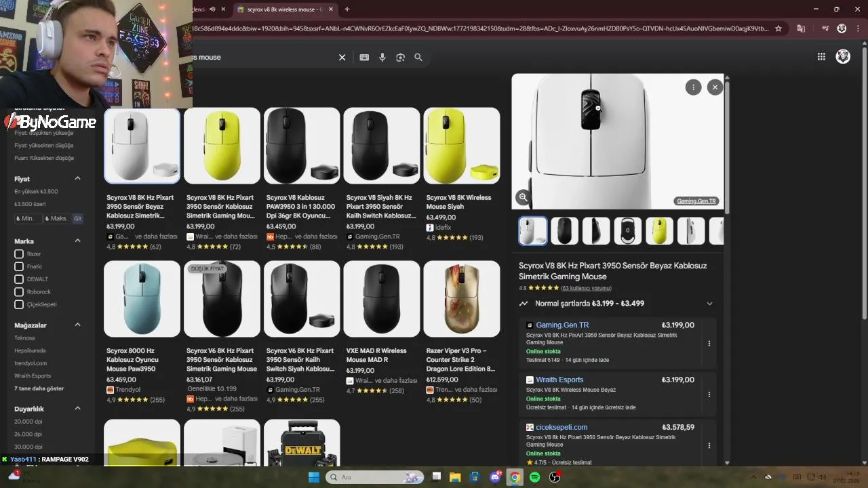This screenshot has width=868, height=488.
Task: Open the Windows Start menu
Action: [x=313, y=477]
